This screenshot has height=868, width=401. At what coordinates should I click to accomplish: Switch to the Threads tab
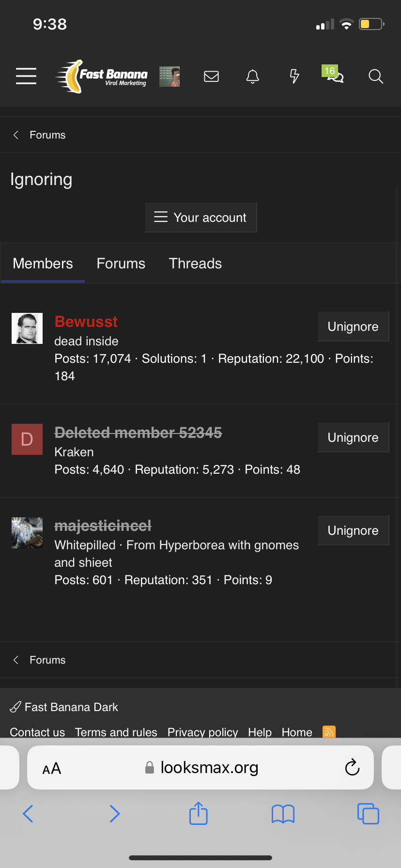[195, 263]
